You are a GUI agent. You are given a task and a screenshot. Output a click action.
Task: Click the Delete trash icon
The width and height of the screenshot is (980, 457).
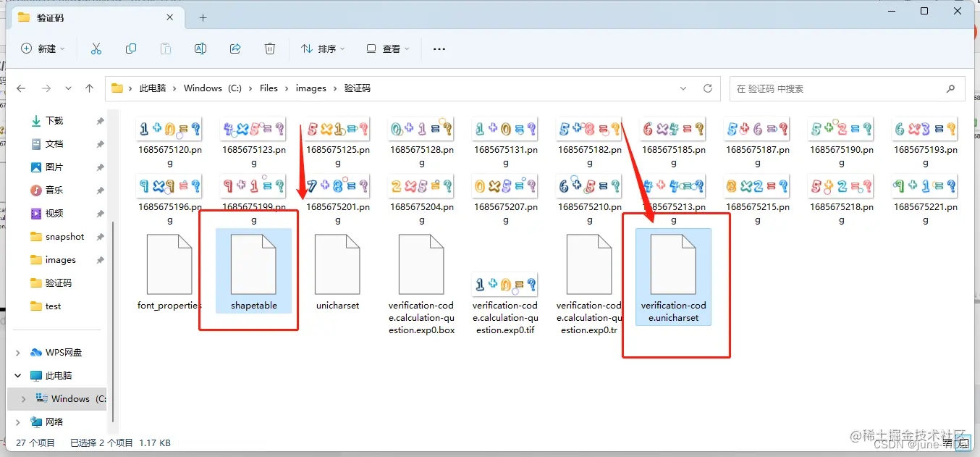[270, 49]
